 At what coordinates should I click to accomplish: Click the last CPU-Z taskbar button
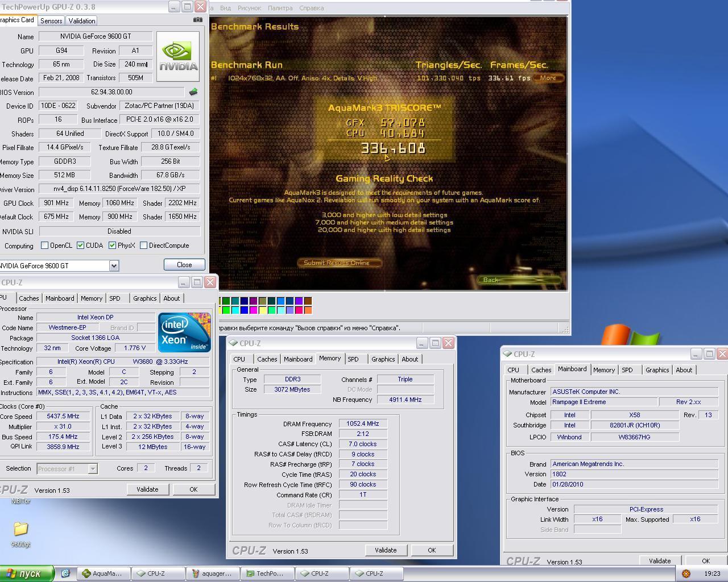coord(377,573)
